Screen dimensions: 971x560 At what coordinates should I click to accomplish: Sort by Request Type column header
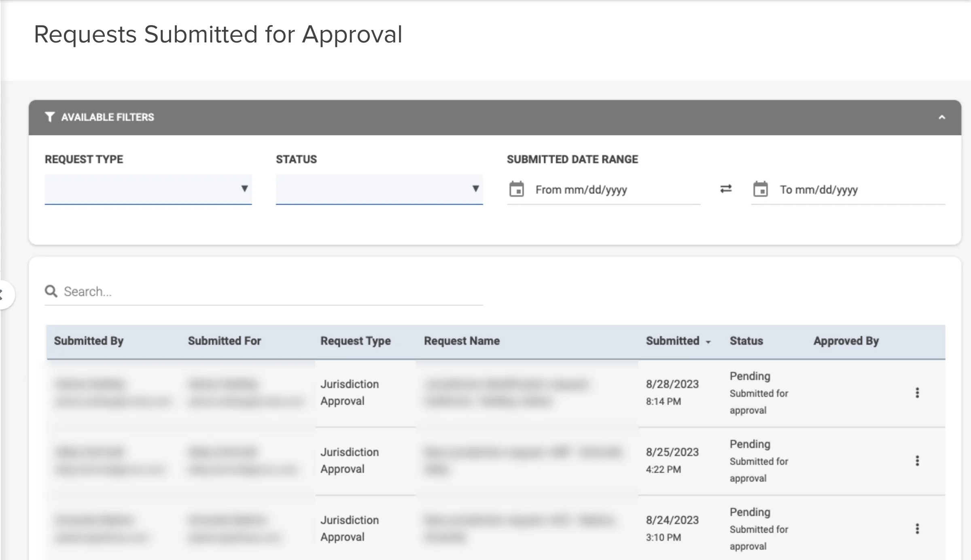[356, 341]
